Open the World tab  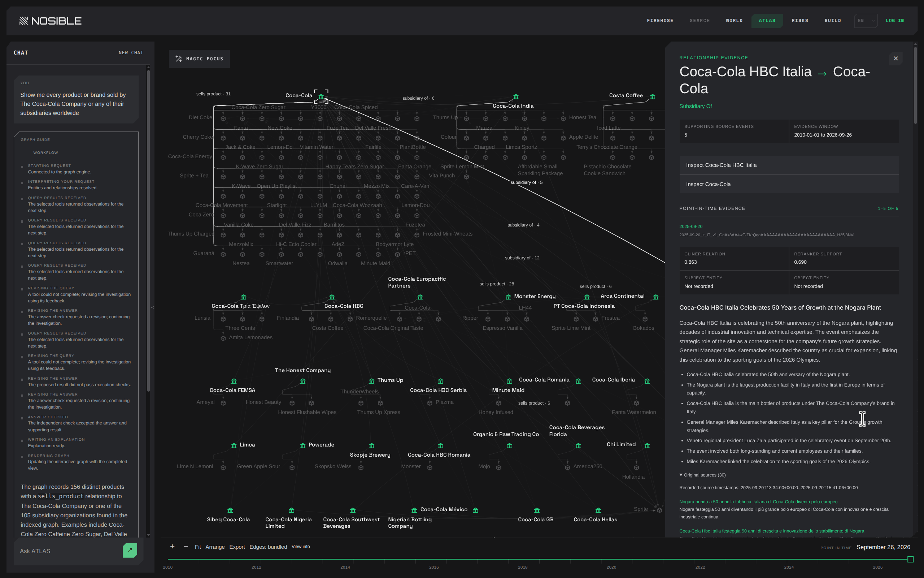coord(734,21)
